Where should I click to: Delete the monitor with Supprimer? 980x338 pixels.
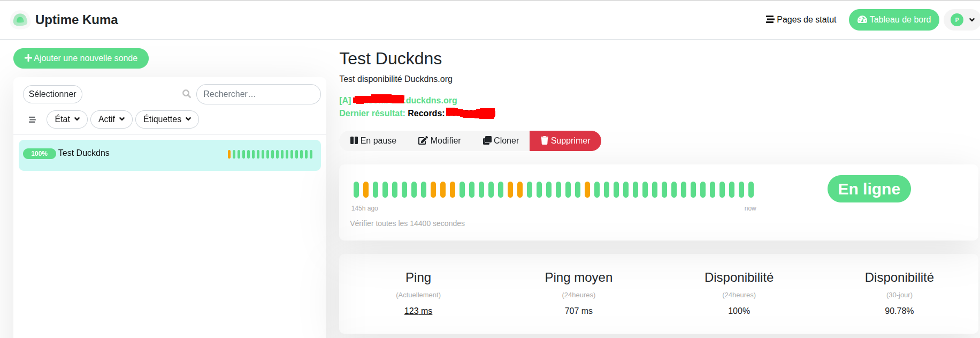[565, 141]
